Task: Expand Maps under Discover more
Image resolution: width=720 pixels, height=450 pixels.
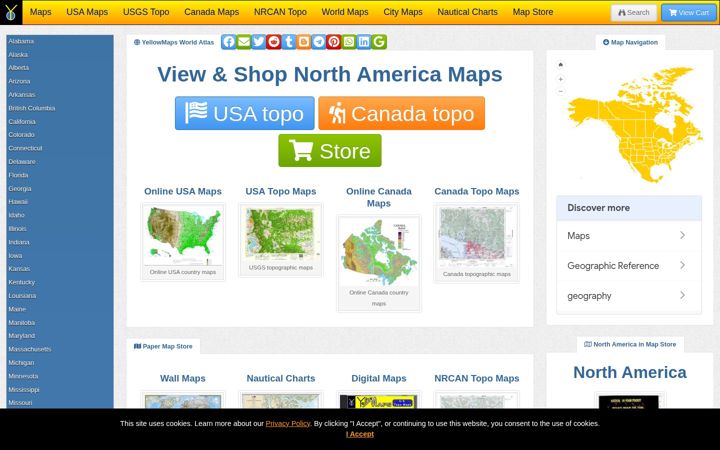Action: 629,236
